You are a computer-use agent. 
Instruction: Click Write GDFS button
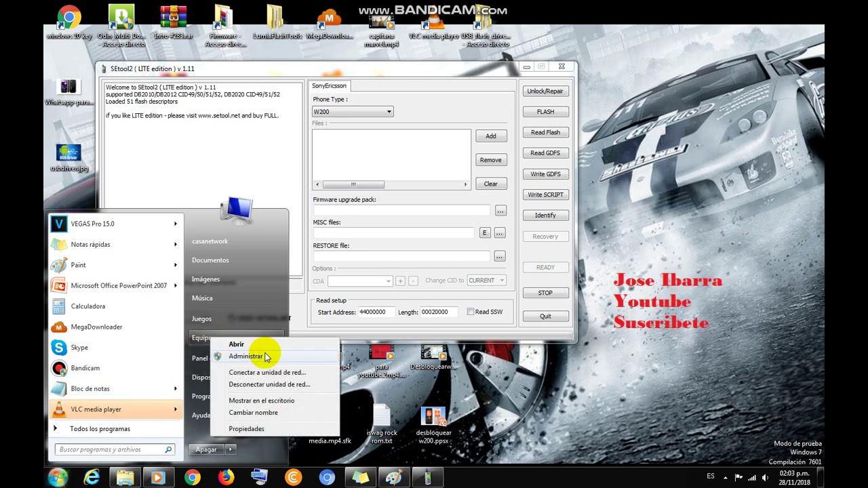point(545,174)
